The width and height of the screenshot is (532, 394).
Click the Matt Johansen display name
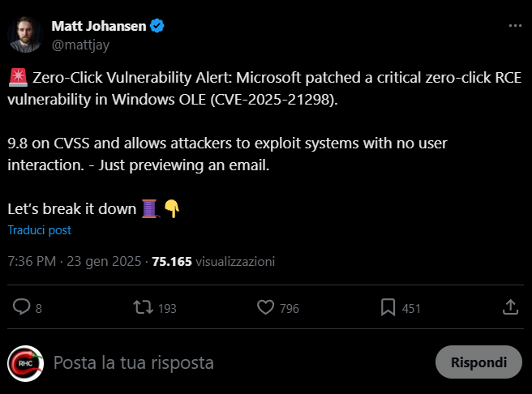click(99, 26)
